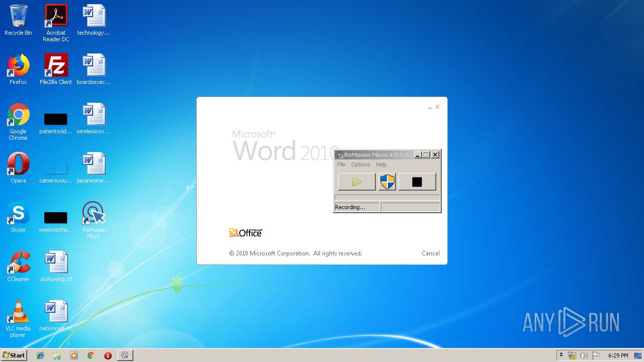Open the Windows Start menu
The width and height of the screenshot is (644, 362).
14,355
